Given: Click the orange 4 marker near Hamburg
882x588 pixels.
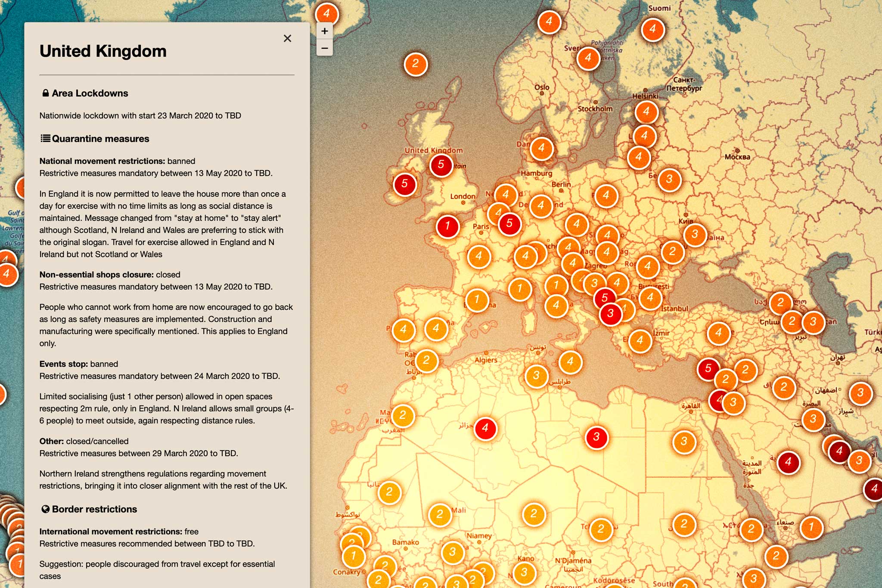Looking at the screenshot, I should (x=541, y=148).
